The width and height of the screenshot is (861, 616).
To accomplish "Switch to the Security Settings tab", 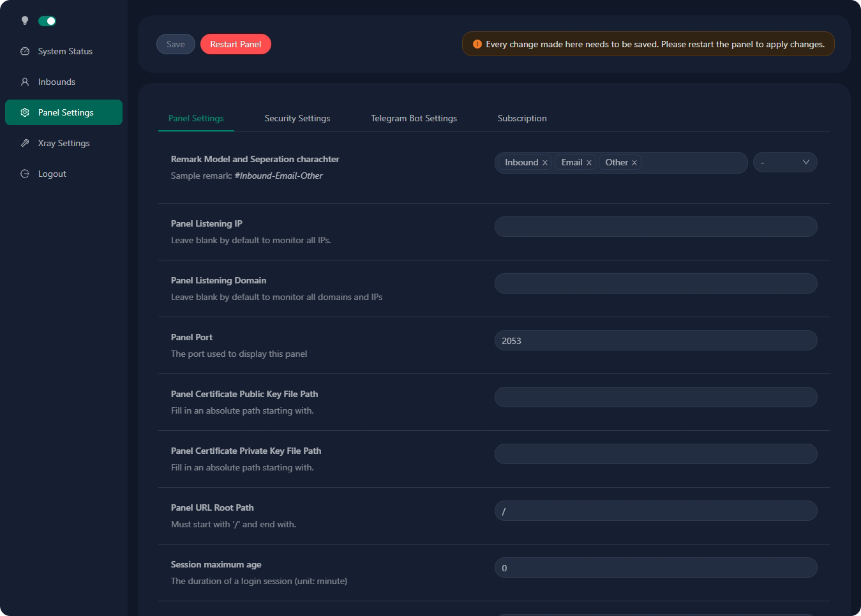I will (x=297, y=118).
